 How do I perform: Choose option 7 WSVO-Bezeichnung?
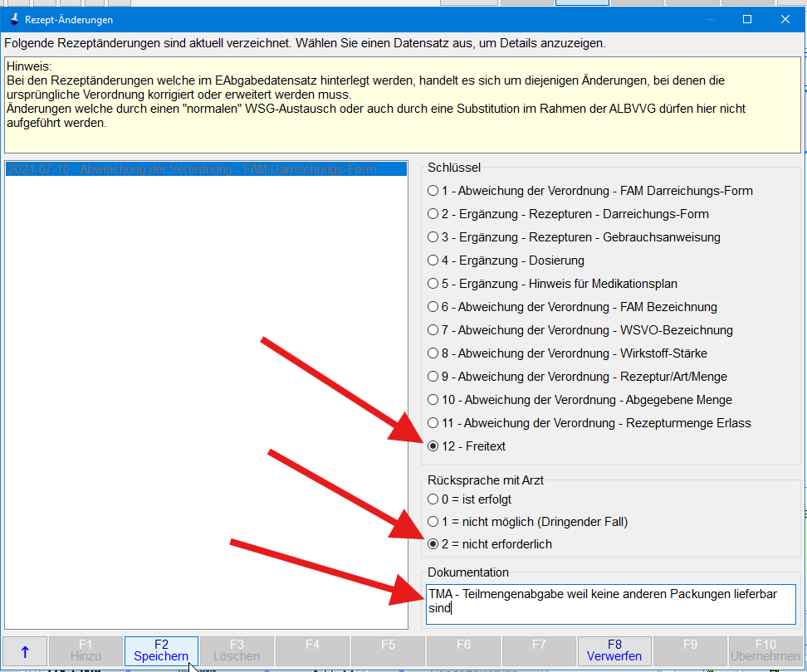coord(433,330)
